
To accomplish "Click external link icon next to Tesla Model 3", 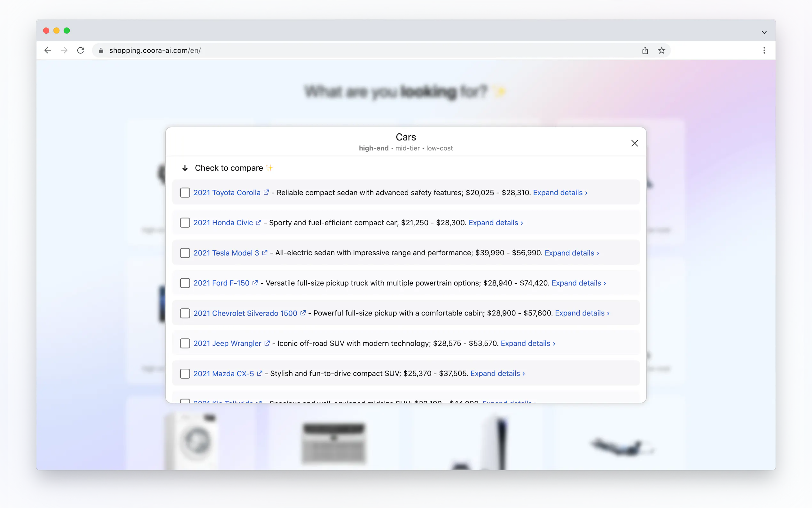I will pyautogui.click(x=264, y=253).
